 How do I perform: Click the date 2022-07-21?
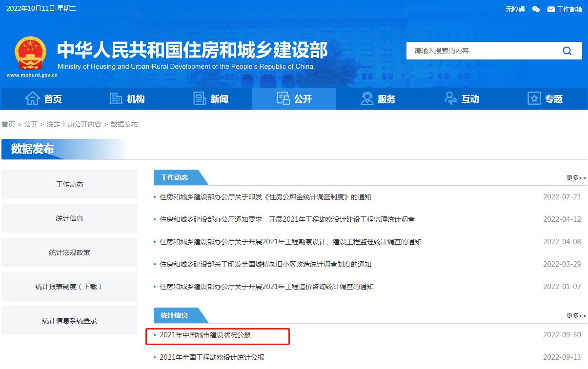click(562, 197)
